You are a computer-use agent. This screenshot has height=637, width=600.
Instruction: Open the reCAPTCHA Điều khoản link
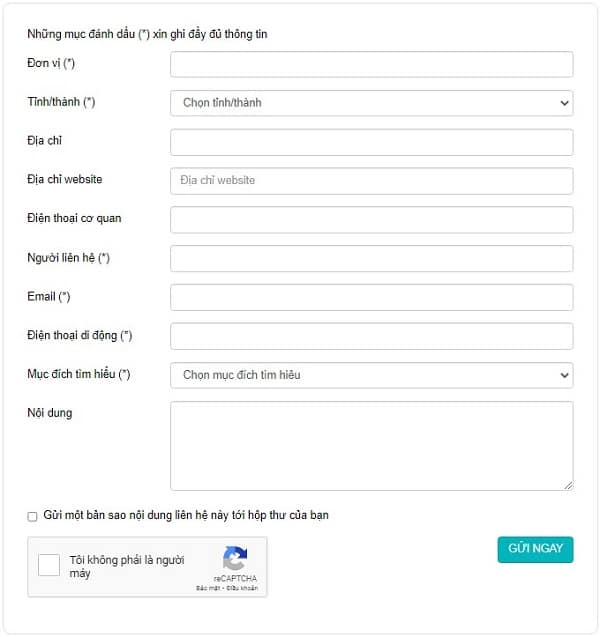pos(242,588)
